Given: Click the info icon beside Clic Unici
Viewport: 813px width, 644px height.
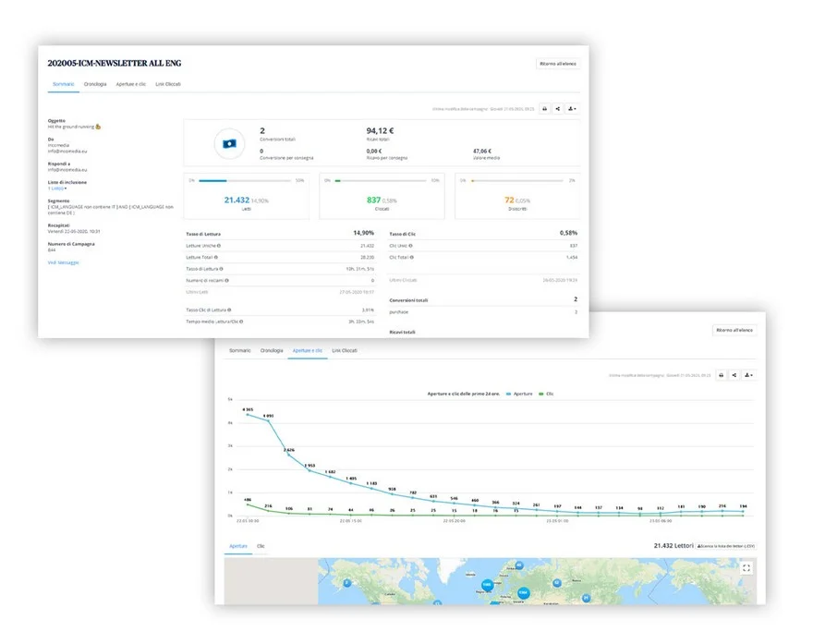Looking at the screenshot, I should coord(412,246).
